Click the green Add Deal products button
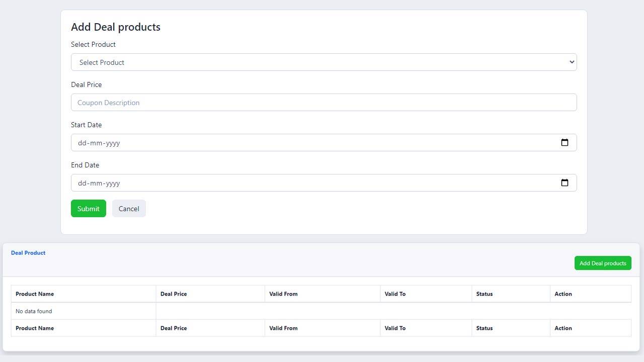 pos(602,263)
